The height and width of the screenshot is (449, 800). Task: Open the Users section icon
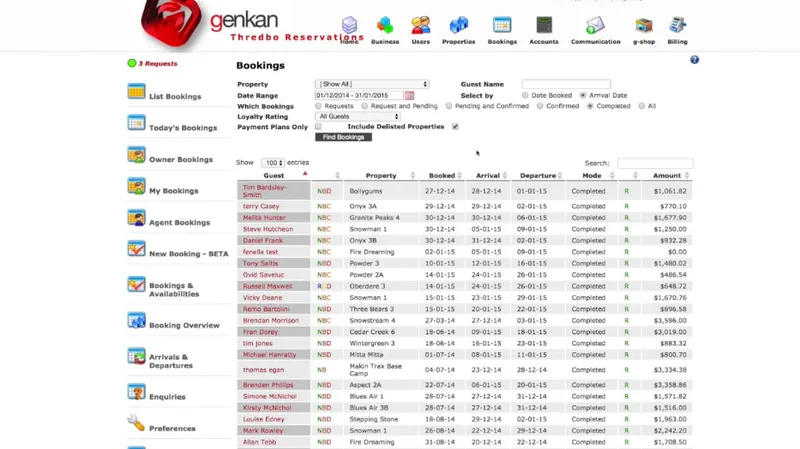point(420,25)
